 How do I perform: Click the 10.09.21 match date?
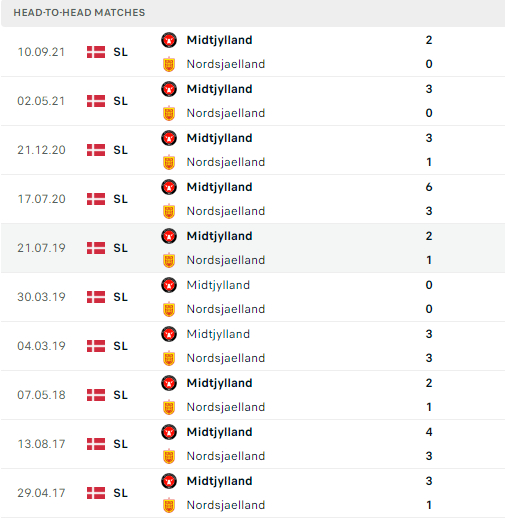pos(41,52)
